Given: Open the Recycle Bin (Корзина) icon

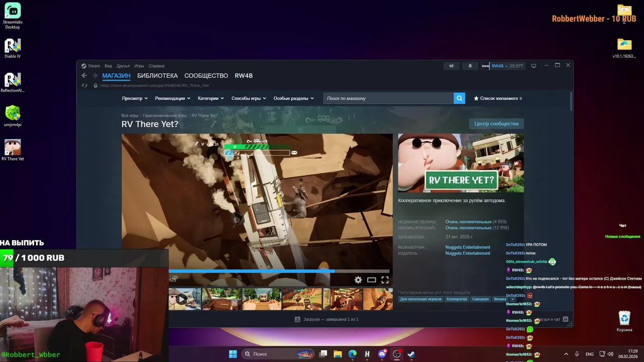Looking at the screenshot, I should coord(624,322).
